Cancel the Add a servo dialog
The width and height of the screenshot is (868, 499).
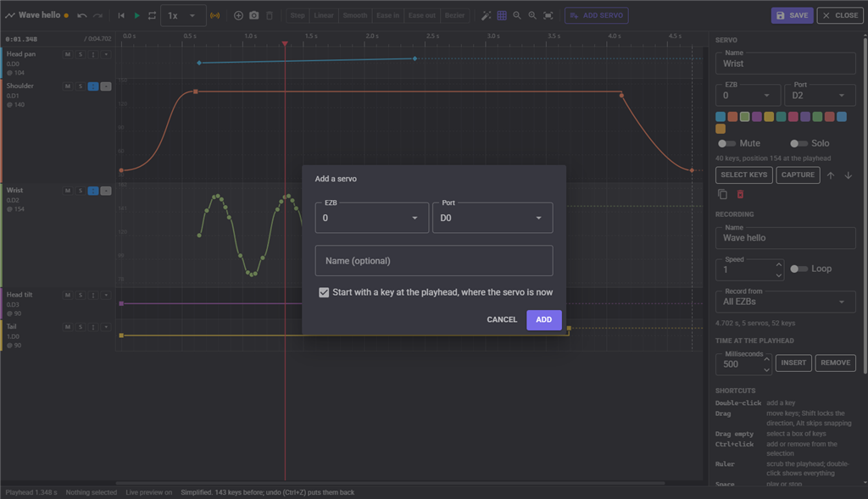[502, 319]
